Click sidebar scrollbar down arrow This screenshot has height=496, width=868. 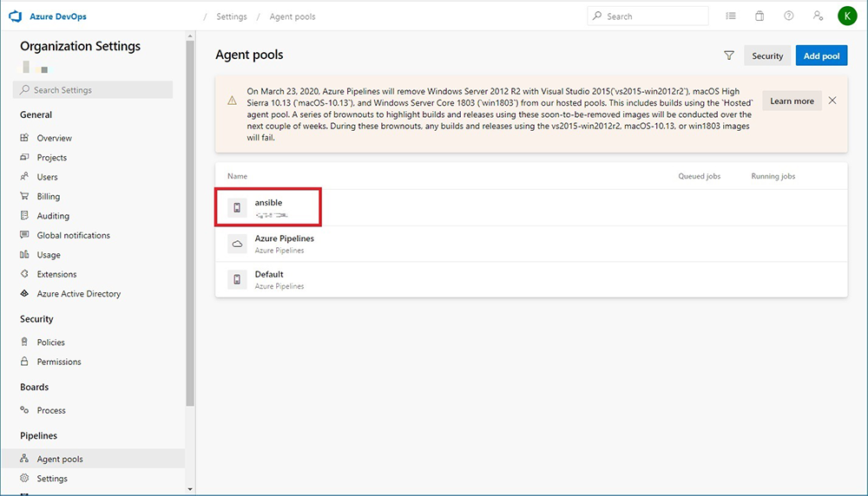(190, 489)
